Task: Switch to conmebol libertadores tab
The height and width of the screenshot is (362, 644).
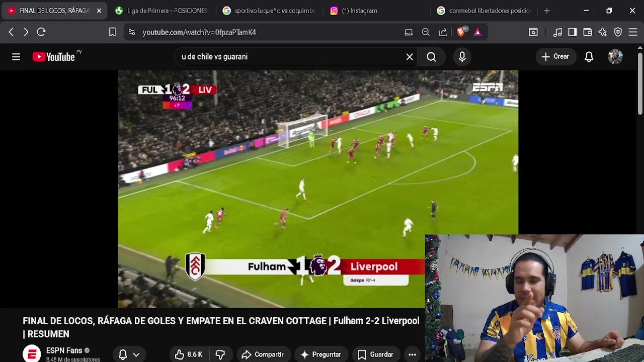Action: (484, 11)
